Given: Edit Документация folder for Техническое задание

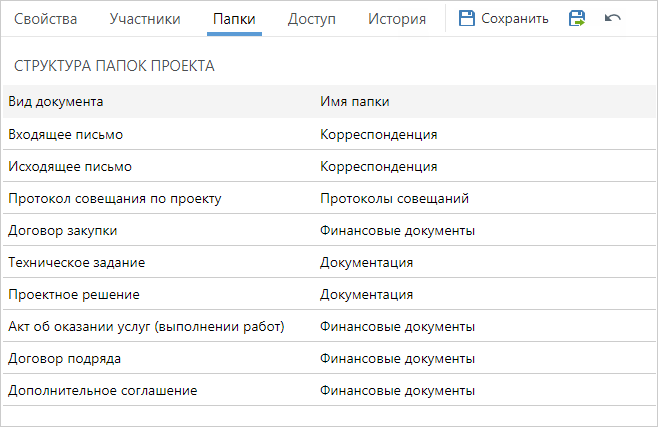Looking at the screenshot, I should 366,263.
